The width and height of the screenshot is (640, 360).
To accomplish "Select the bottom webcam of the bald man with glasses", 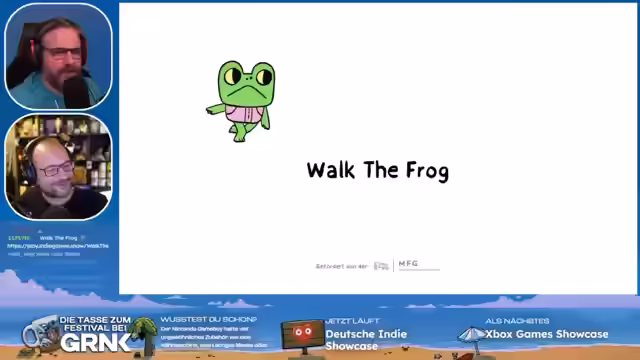I will pyautogui.click(x=58, y=167).
